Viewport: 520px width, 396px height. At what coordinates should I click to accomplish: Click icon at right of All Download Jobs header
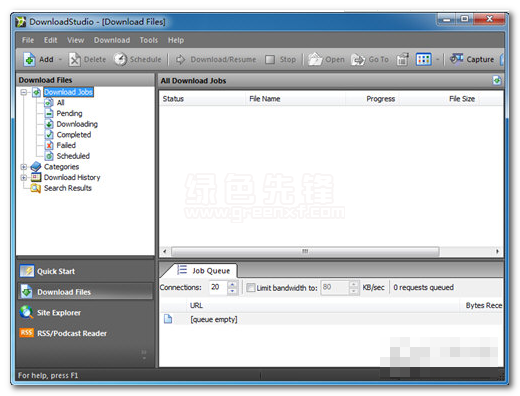[x=497, y=80]
